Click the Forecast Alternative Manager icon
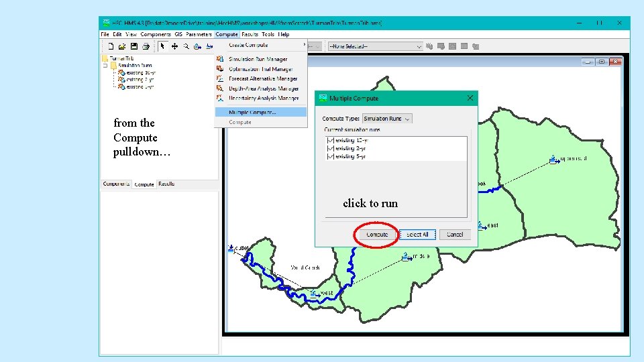The height and width of the screenshot is (362, 644). [220, 78]
